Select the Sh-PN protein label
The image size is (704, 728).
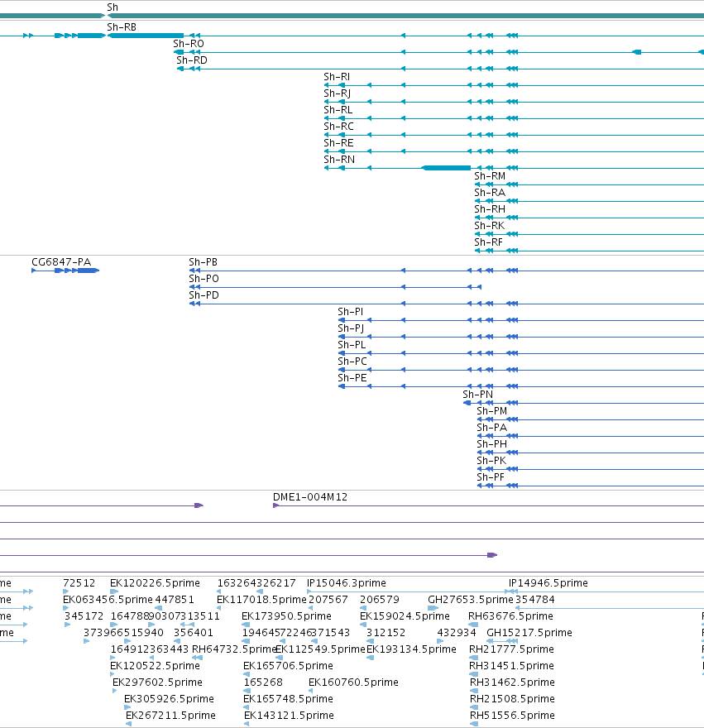coord(478,395)
